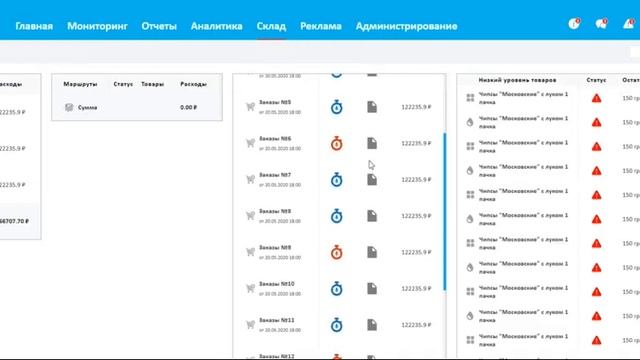
Task: Select the 0.00 ₽ total in routes
Action: tap(188, 107)
